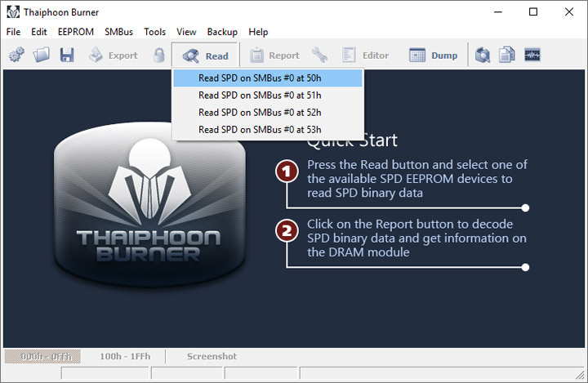The height and width of the screenshot is (383, 588).
Task: Close the Thaiphoon Burner window
Action: [569, 12]
